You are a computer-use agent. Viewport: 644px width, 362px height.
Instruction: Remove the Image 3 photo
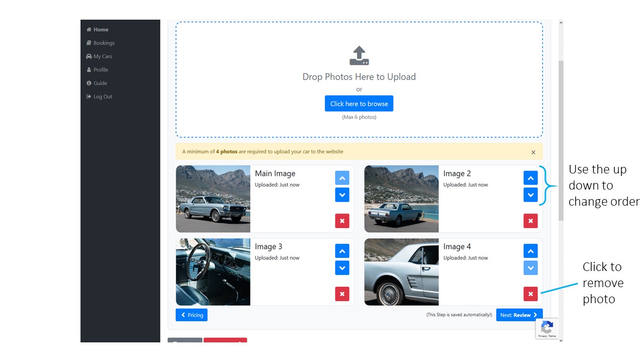point(342,294)
